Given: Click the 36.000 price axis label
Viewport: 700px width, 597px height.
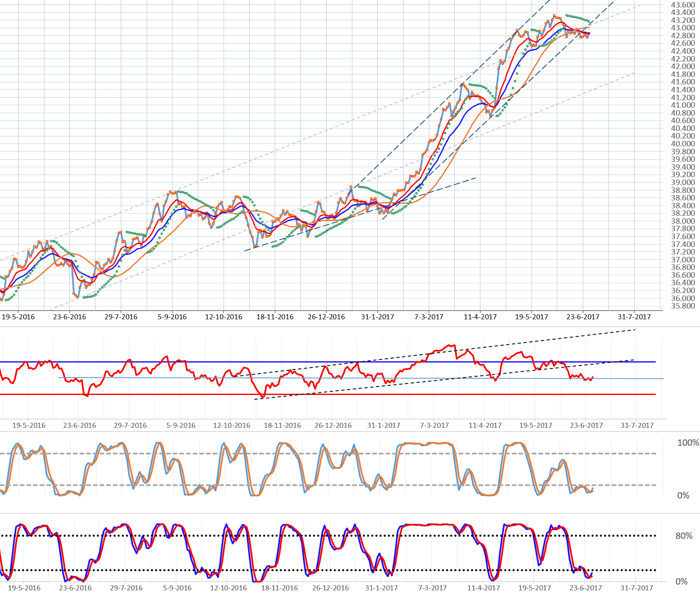Looking at the screenshot, I should [x=683, y=298].
